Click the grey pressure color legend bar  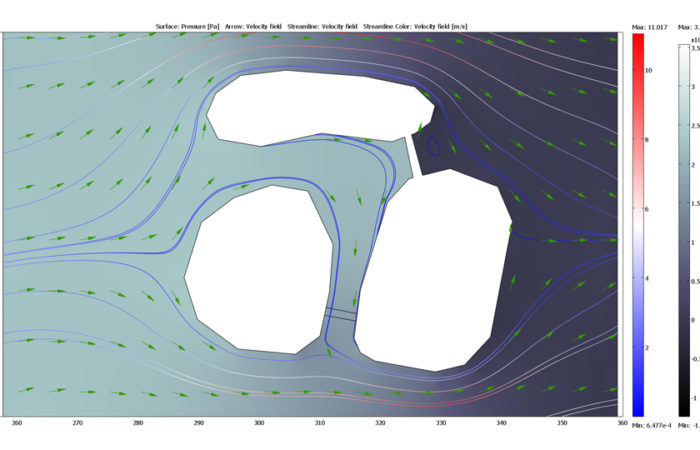[x=682, y=220]
